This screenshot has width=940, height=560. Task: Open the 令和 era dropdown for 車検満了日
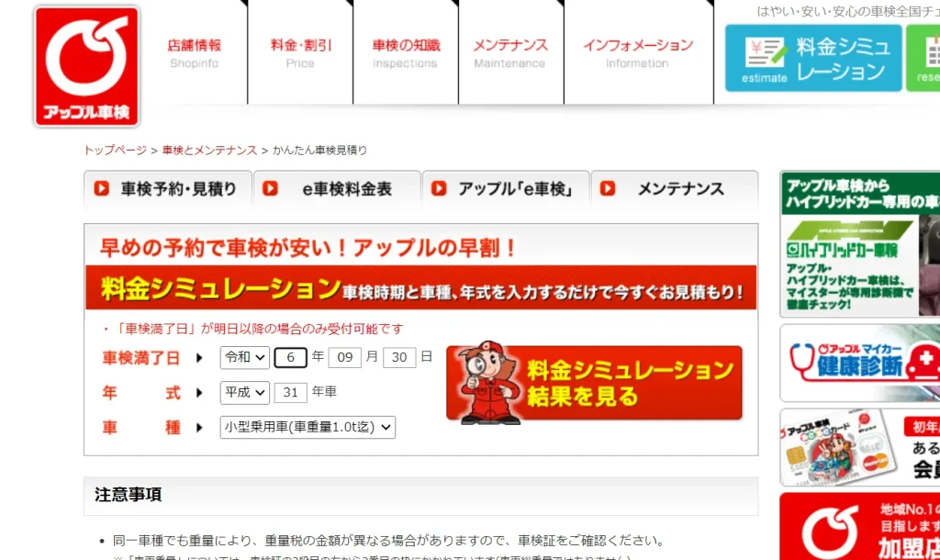point(244,357)
